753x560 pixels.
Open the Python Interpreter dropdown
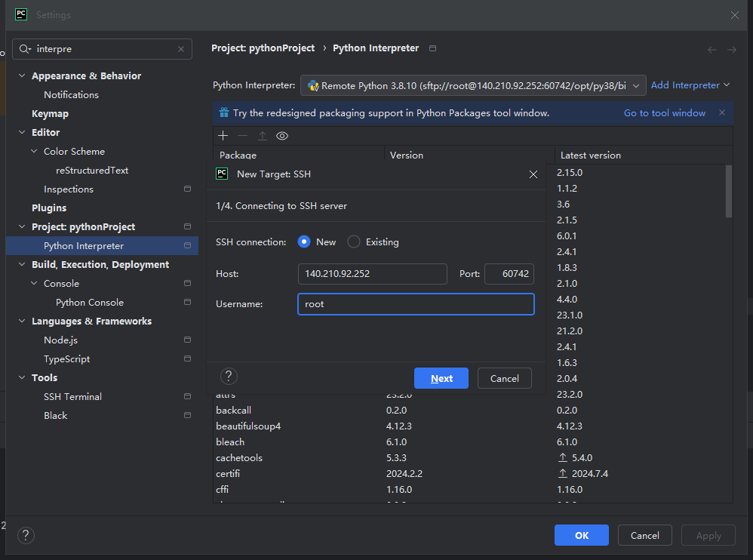pos(473,85)
